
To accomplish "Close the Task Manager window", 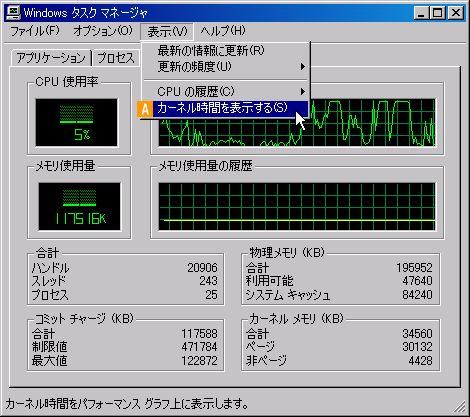I will pyautogui.click(x=456, y=13).
